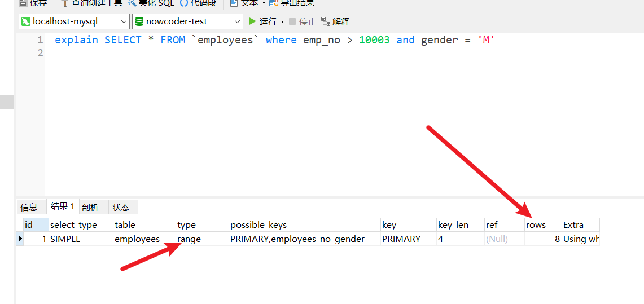Viewport: 644px width, 304px height.
Task: Select the (Null) ref cell
Action: click(x=505, y=239)
